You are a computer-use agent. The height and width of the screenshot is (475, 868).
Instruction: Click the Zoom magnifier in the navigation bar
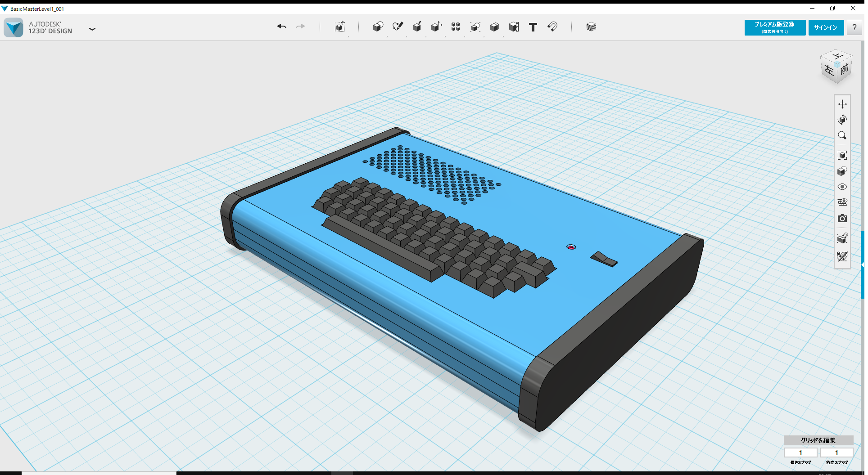click(842, 136)
